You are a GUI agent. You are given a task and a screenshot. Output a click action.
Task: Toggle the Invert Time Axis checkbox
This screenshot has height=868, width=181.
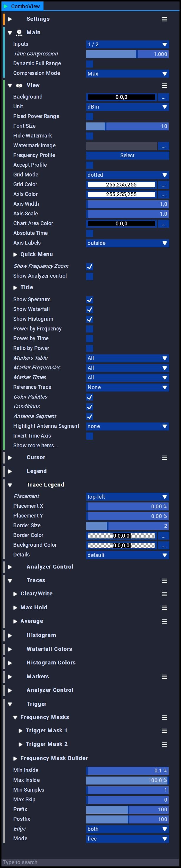90,436
